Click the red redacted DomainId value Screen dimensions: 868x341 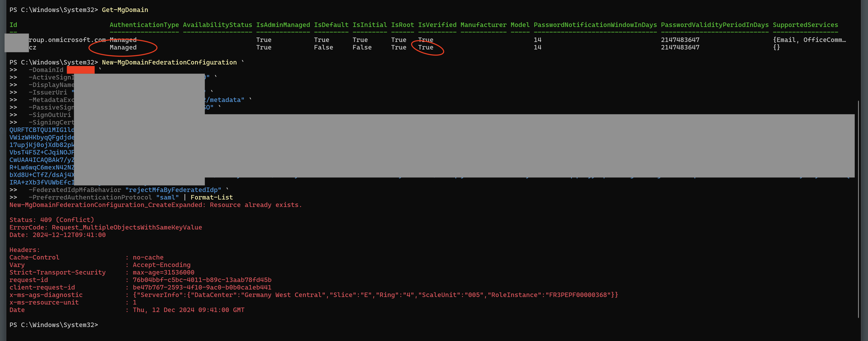(81, 70)
